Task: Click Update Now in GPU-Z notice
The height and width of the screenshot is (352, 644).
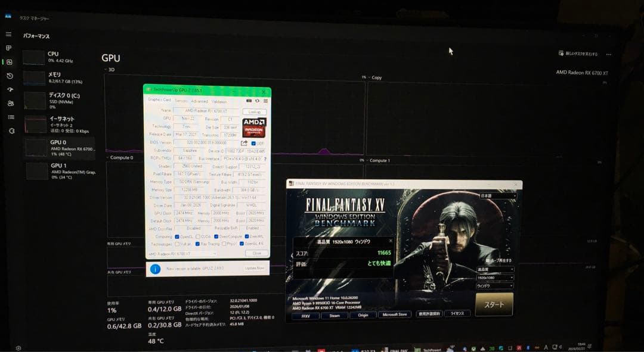Action: click(x=255, y=268)
